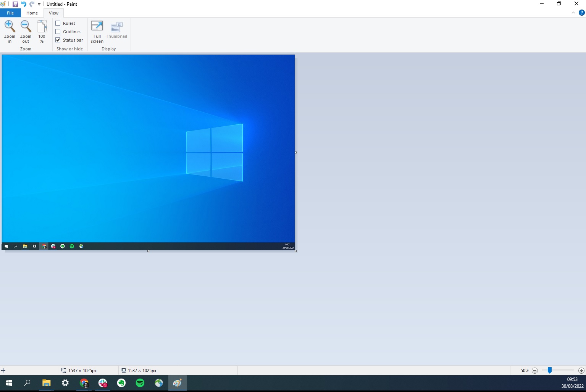586x392 pixels.
Task: Disable the Status bar checkbox
Action: coord(58,40)
